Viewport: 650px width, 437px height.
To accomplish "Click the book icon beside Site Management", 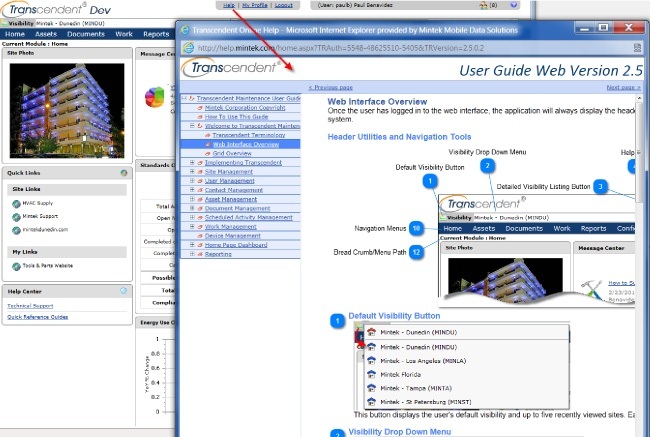I will [x=200, y=171].
